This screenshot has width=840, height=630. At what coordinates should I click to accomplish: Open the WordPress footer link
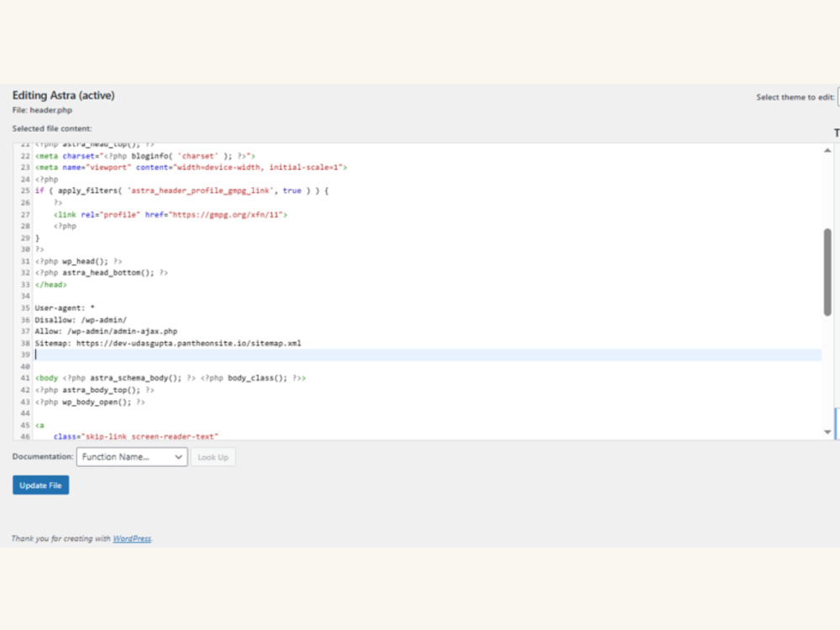pos(132,538)
